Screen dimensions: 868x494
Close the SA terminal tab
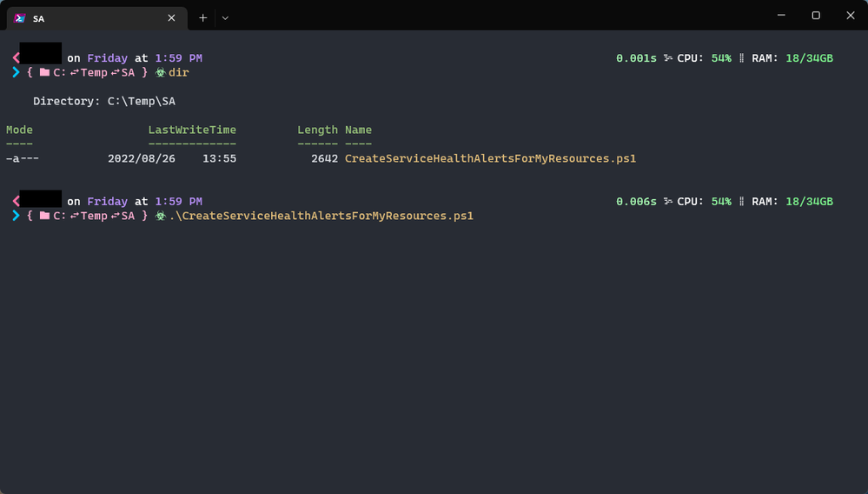pyautogui.click(x=171, y=17)
